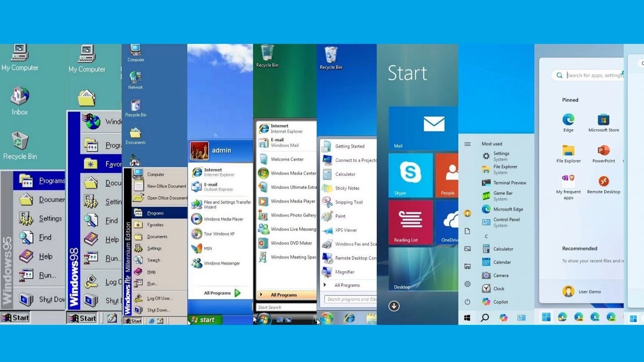Open Sticky Notes in Windows 7 menu
This screenshot has width=644, height=362.
pos(341,188)
